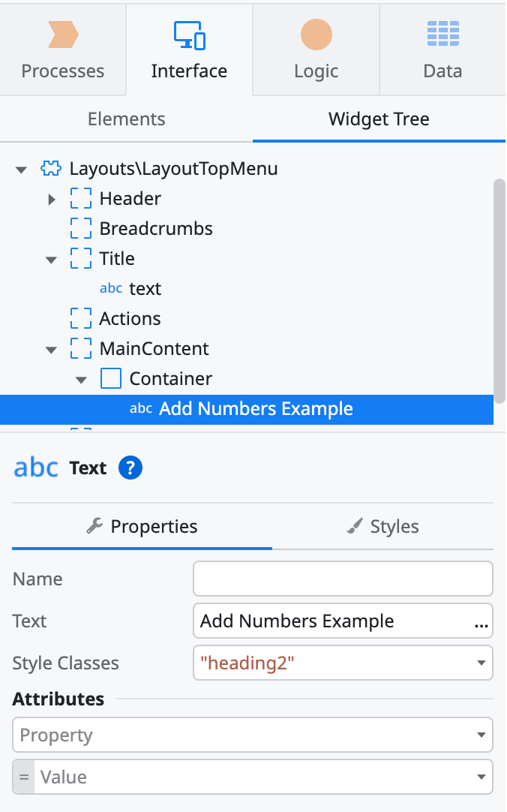The width and height of the screenshot is (507, 812).
Task: Click abc icon of Add Numbers Example row
Action: 141,408
